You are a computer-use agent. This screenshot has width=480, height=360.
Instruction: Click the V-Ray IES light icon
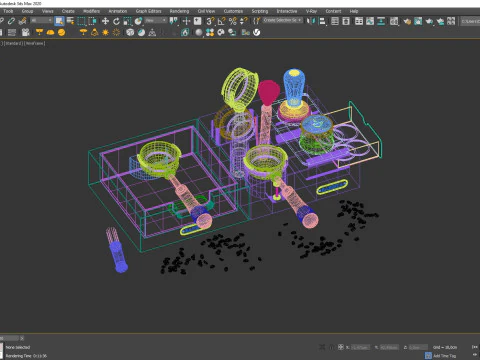(x=94, y=32)
